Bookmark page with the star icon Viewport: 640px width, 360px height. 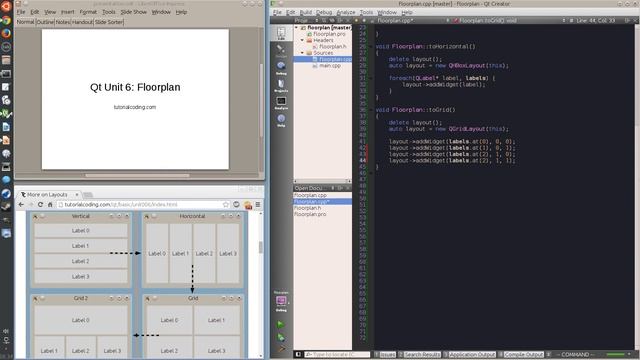point(226,204)
